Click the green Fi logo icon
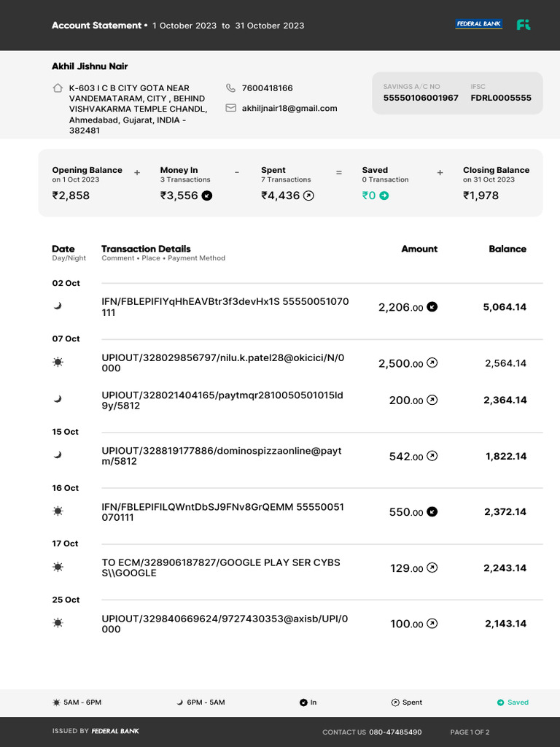This screenshot has height=747, width=560. point(524,25)
